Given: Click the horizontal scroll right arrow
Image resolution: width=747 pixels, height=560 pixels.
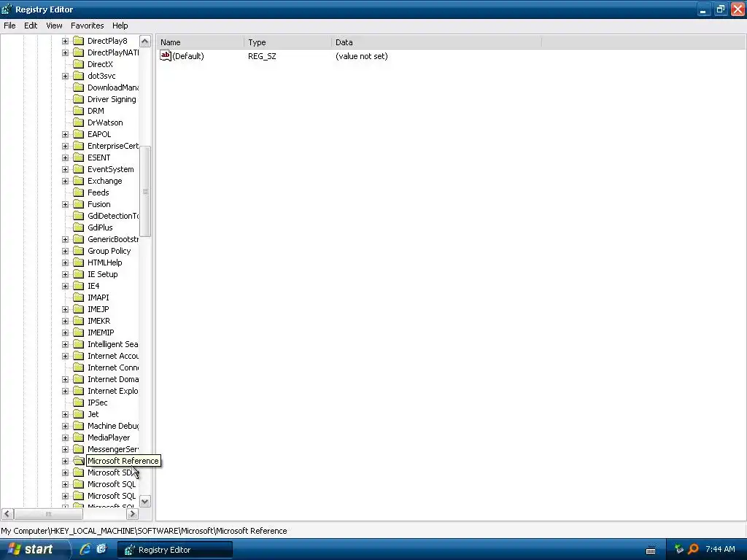Looking at the screenshot, I should click(x=133, y=514).
